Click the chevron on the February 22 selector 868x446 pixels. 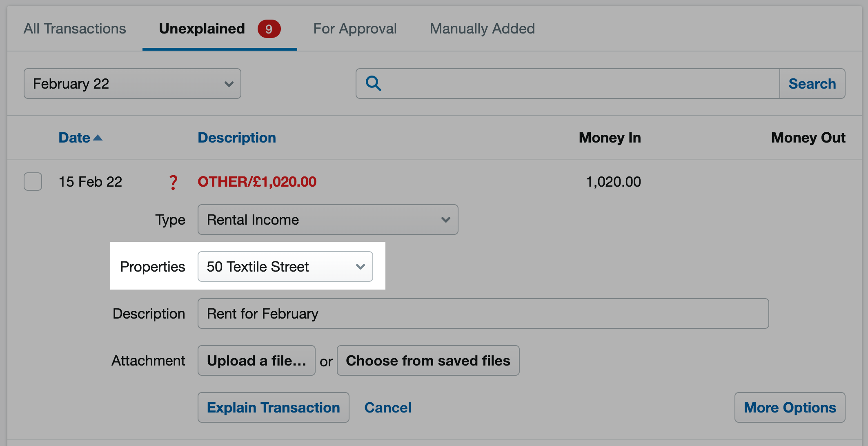click(229, 84)
